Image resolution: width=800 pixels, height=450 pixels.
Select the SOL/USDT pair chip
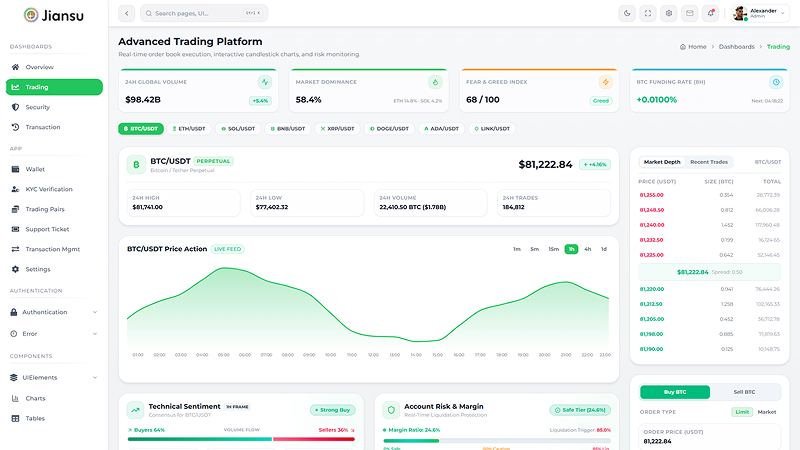click(238, 129)
